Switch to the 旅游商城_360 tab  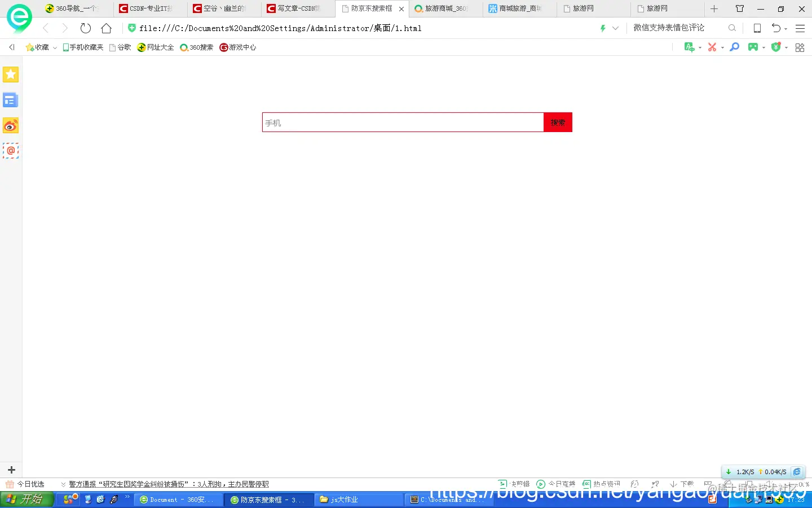coord(445,8)
